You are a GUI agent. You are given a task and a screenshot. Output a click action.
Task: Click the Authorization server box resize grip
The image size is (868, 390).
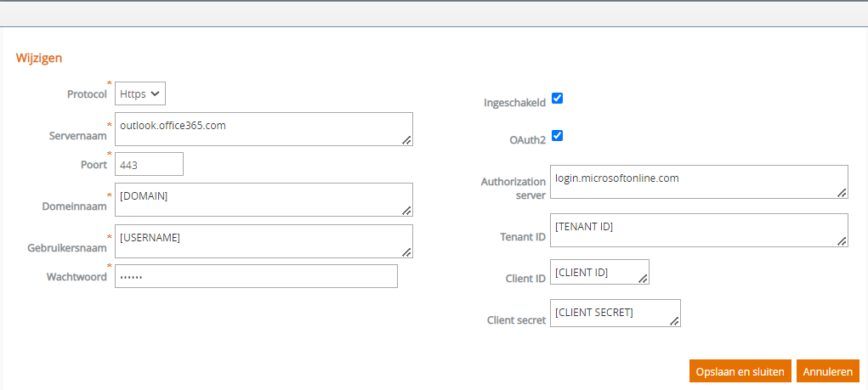click(842, 192)
